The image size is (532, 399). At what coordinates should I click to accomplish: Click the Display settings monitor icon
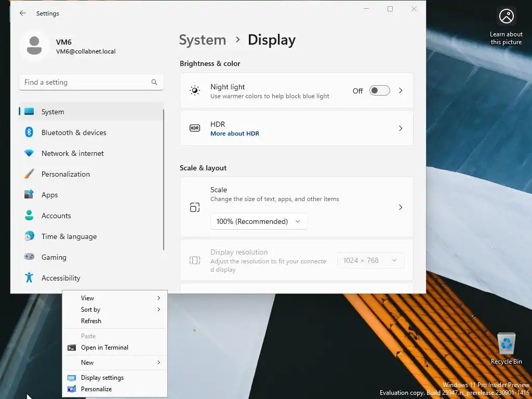click(x=72, y=378)
